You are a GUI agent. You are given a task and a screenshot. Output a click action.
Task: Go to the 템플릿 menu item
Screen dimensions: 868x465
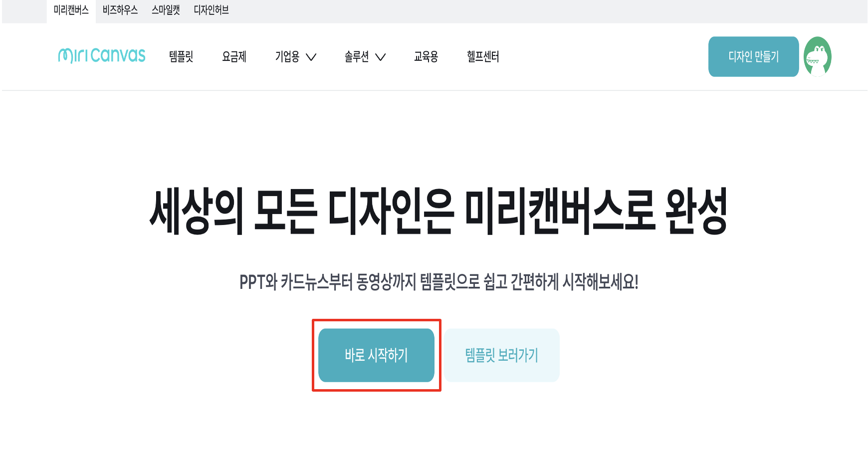point(181,56)
